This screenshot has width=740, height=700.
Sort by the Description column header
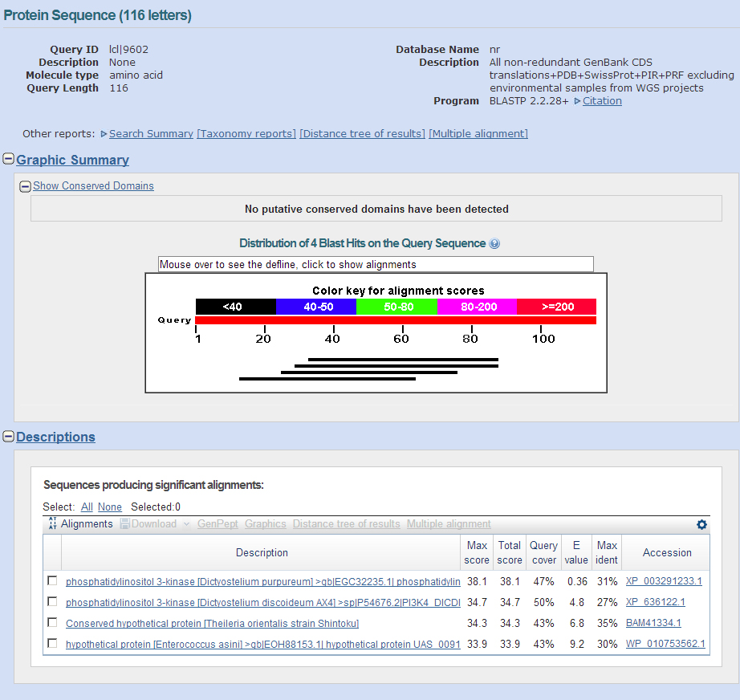tap(262, 553)
